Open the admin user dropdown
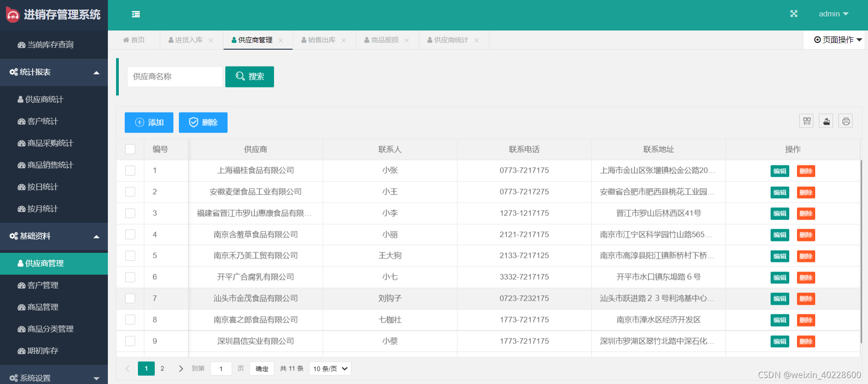This screenshot has width=868, height=384. [833, 14]
